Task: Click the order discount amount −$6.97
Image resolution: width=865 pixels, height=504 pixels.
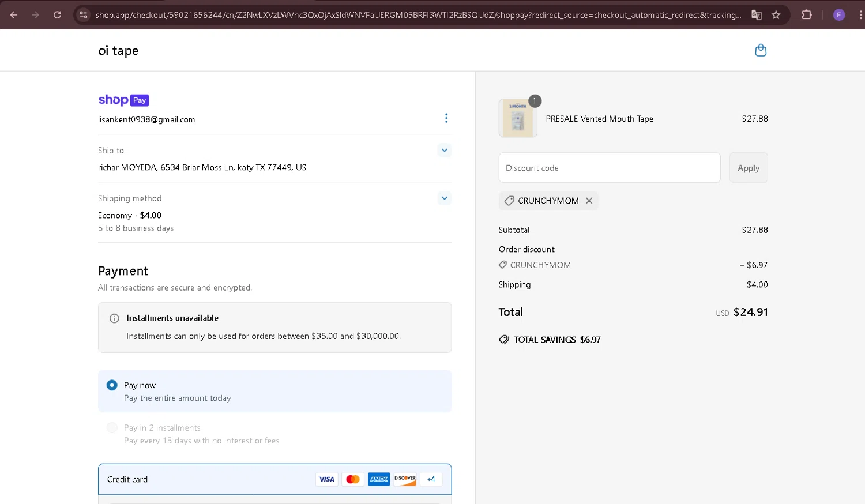Action: point(754,265)
